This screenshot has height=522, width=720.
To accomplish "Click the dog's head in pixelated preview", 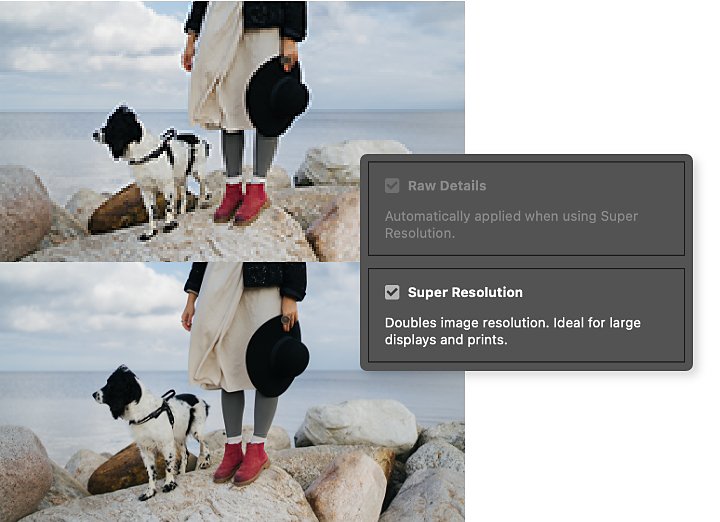I will pos(119,132).
